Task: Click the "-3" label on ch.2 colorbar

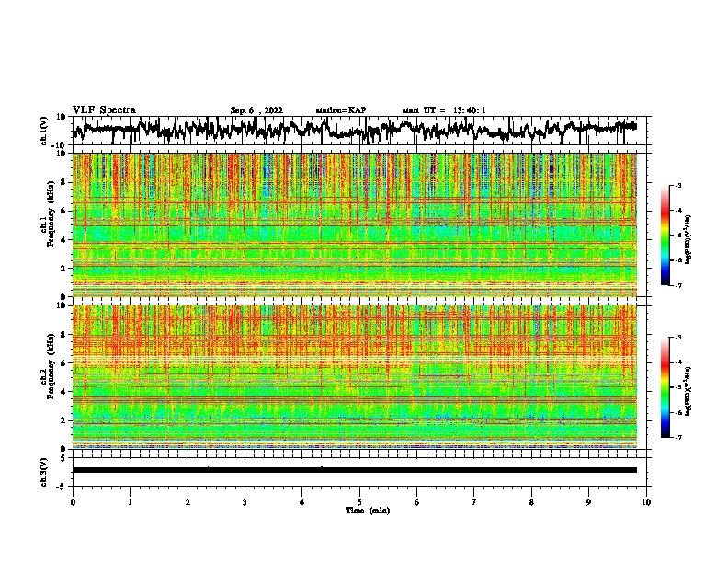Action: (678, 338)
